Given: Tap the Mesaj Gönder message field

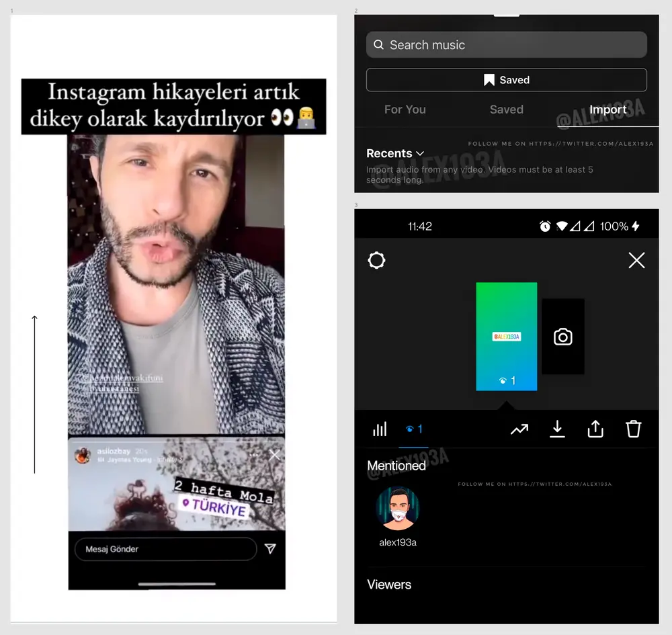Looking at the screenshot, I should click(x=165, y=549).
